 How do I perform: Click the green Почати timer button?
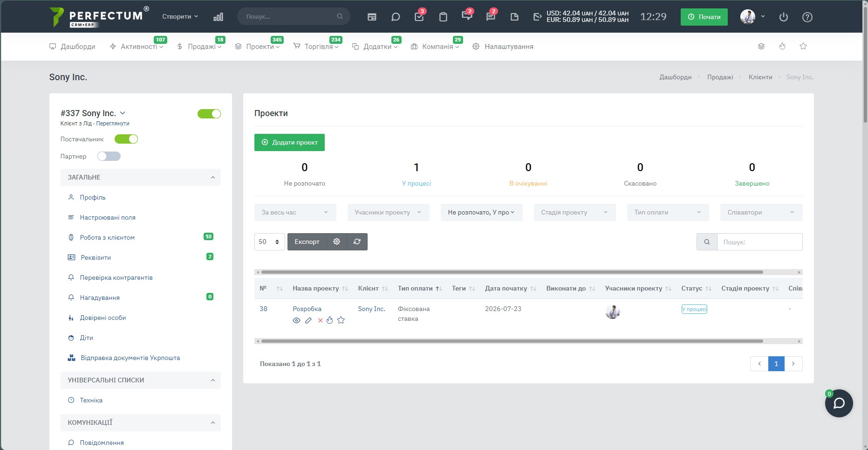pos(704,17)
